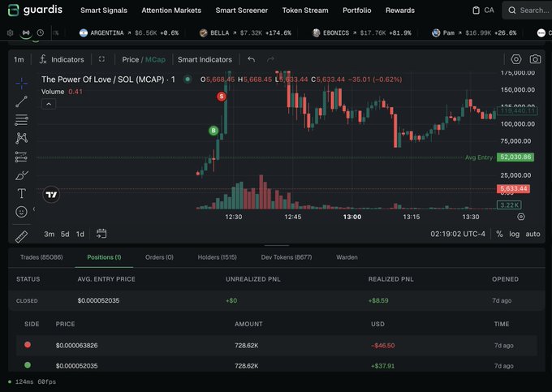Switch to Warden tab

click(x=347, y=257)
